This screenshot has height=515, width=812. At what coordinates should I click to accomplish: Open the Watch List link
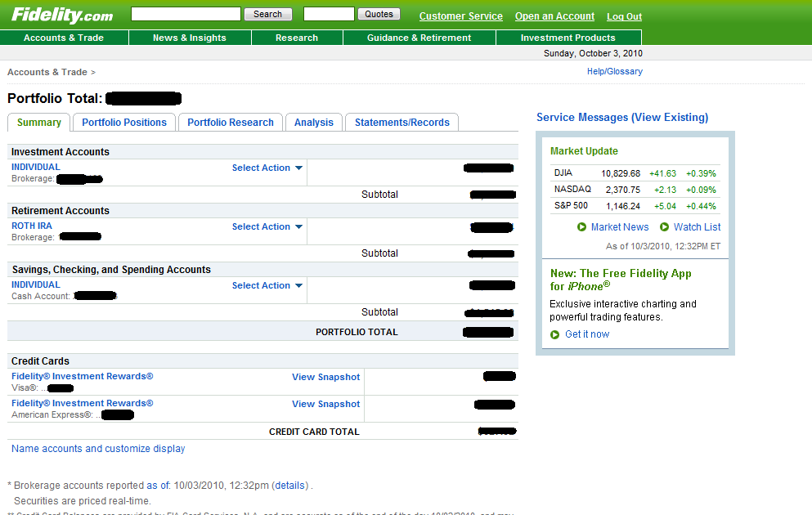coord(697,227)
